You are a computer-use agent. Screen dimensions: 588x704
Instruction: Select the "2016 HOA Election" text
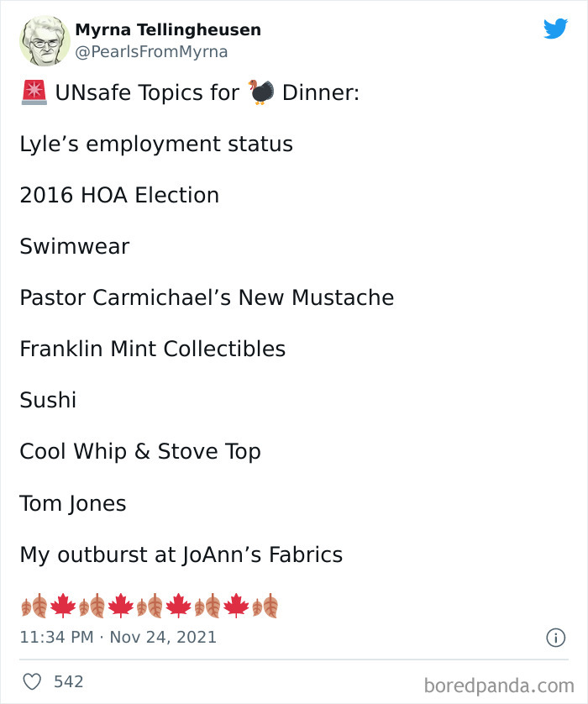pyautogui.click(x=119, y=195)
